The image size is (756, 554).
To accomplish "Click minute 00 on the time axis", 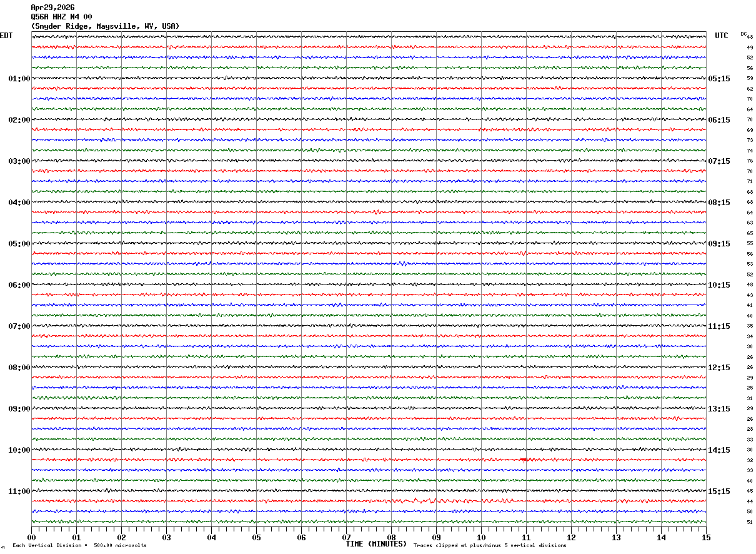I will pyautogui.click(x=31, y=537).
